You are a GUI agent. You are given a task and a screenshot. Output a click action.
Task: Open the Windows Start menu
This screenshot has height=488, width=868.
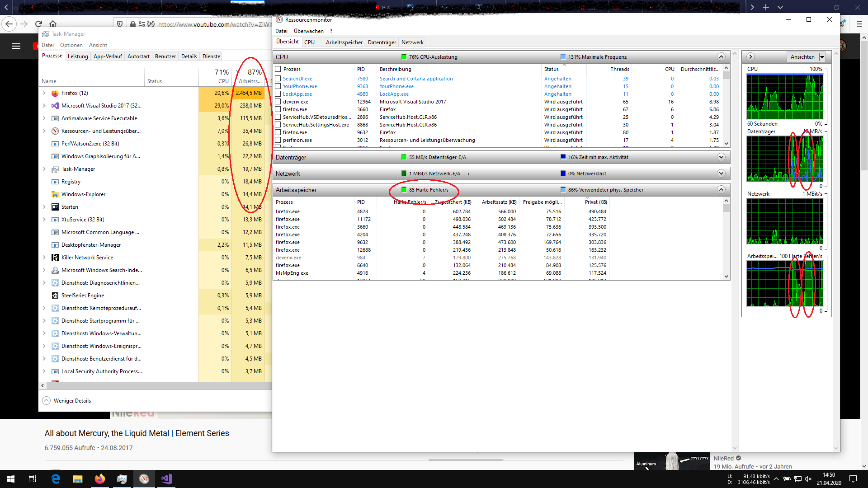11,479
